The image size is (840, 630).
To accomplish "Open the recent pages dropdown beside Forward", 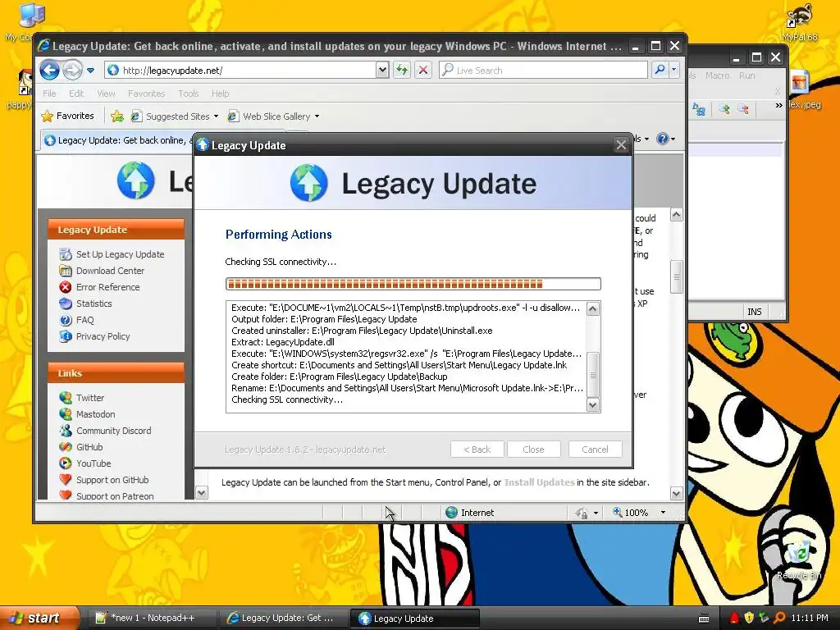I will tap(90, 71).
